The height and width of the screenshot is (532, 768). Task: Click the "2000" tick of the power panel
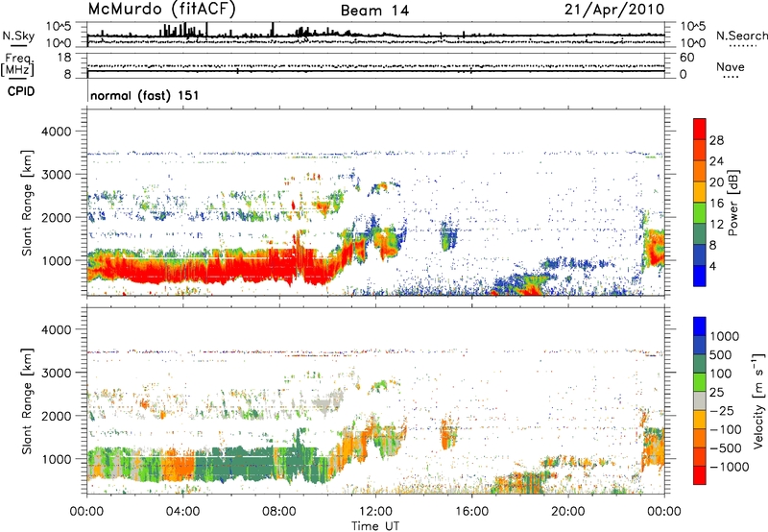[56, 217]
